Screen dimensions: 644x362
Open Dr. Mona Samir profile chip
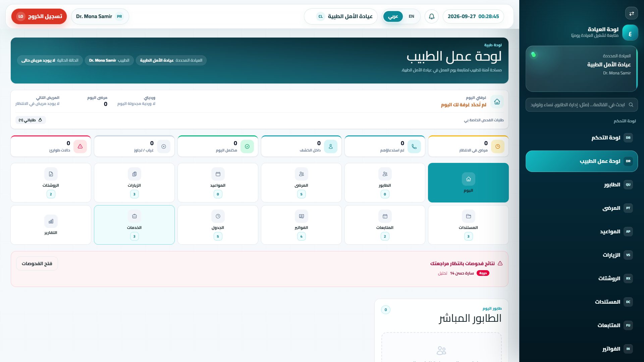point(100,16)
